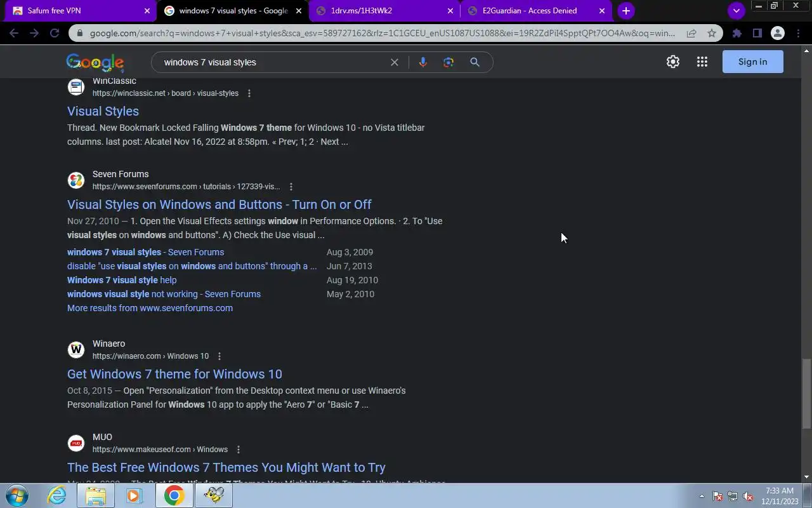View site information lock icon
Screen dimensions: 812x508
pyautogui.click(x=79, y=33)
